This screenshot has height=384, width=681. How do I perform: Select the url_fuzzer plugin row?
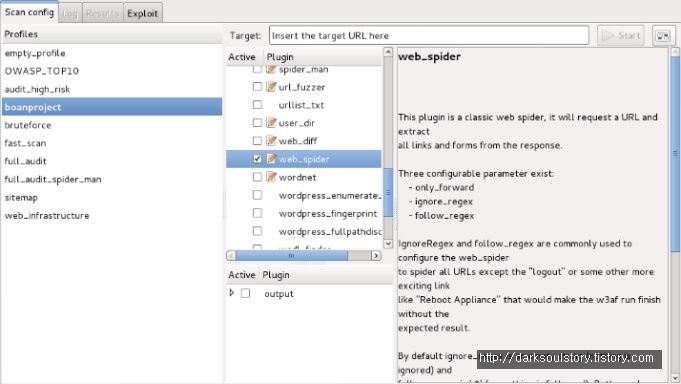coord(304,87)
